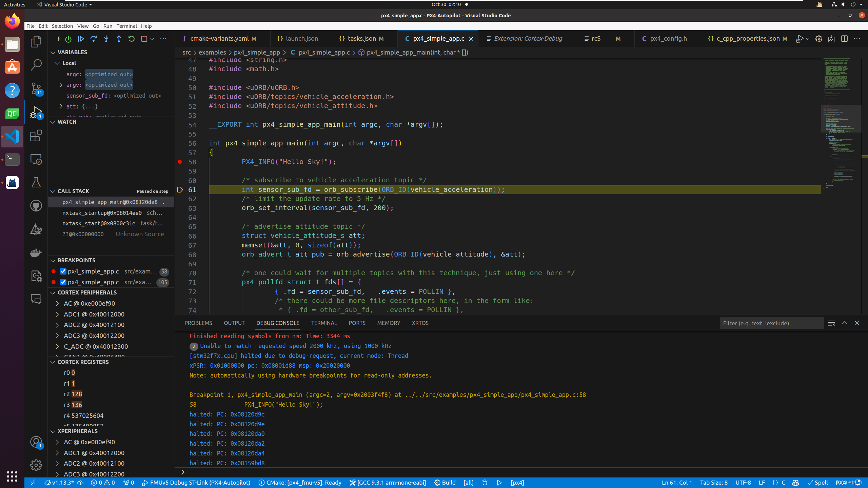This screenshot has width=868, height=488.
Task: Open Source Control view with 11 changes
Action: [36, 88]
